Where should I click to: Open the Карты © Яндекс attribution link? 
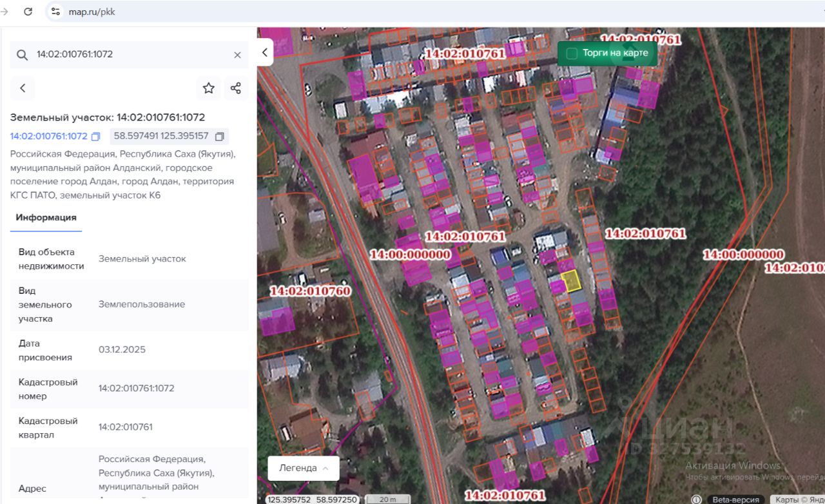798,499
